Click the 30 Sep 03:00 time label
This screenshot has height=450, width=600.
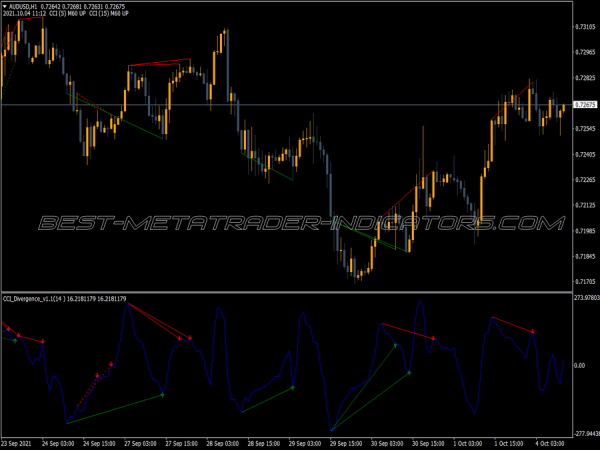387,443
